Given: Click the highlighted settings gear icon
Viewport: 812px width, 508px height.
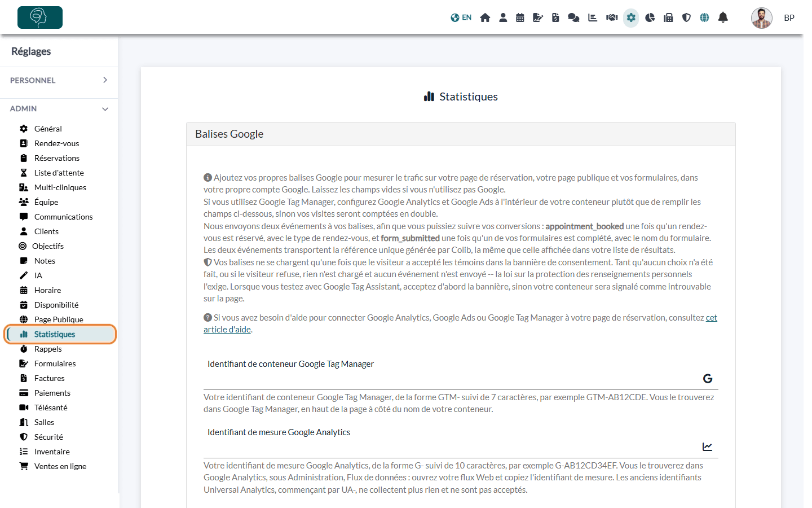Looking at the screenshot, I should [631, 17].
